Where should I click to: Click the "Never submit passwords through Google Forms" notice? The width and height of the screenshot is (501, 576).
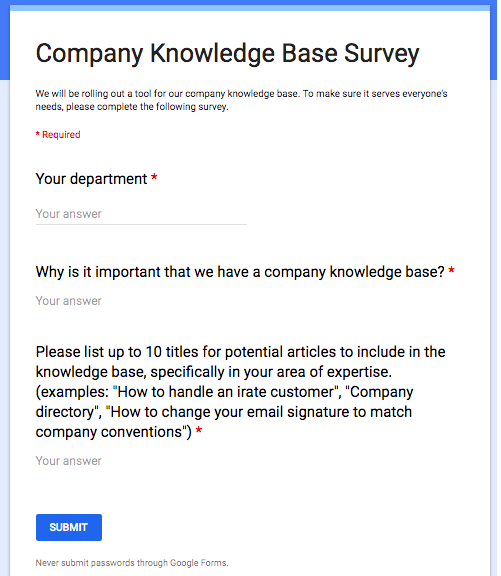click(x=132, y=563)
